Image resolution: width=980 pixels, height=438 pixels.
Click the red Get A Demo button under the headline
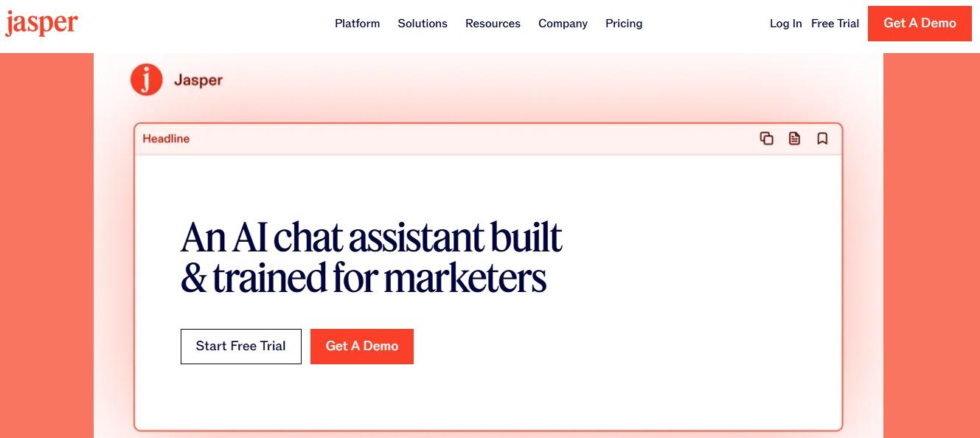pyautogui.click(x=362, y=347)
